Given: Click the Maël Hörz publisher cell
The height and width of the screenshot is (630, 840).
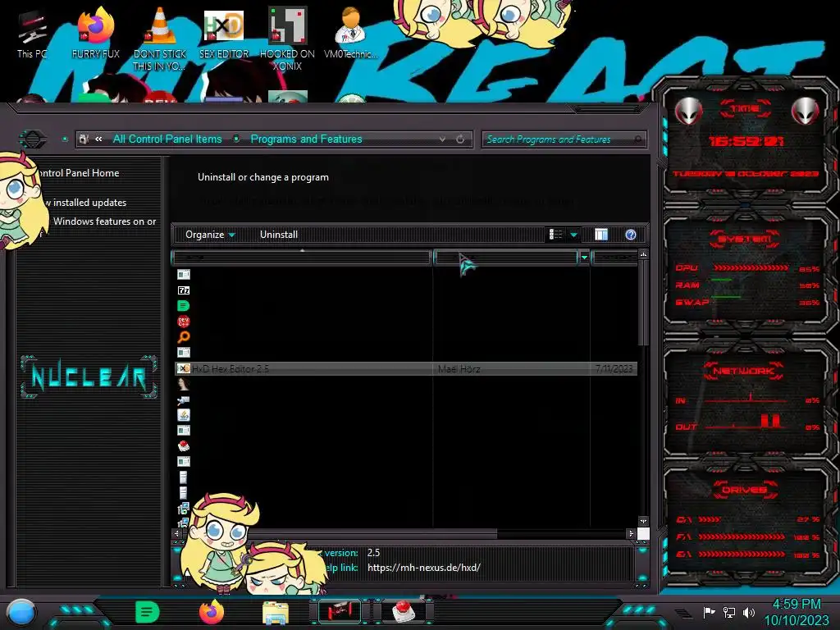Looking at the screenshot, I should tap(459, 368).
